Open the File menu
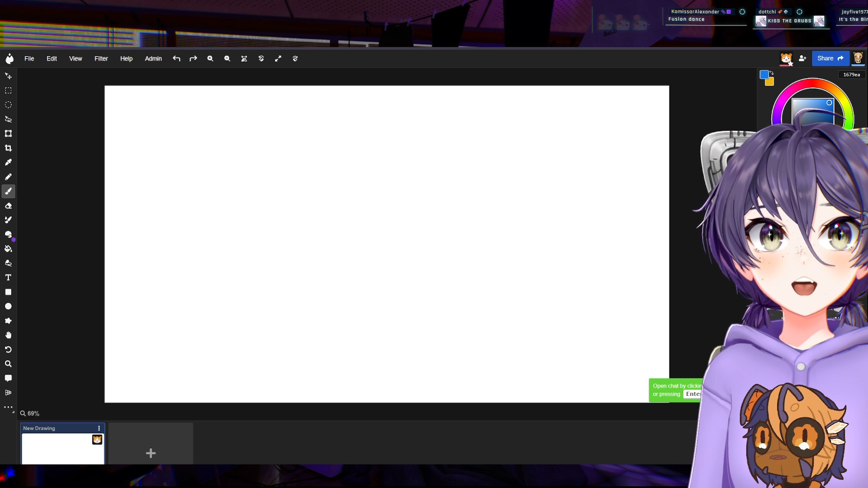Image resolution: width=868 pixels, height=488 pixels. pyautogui.click(x=29, y=59)
